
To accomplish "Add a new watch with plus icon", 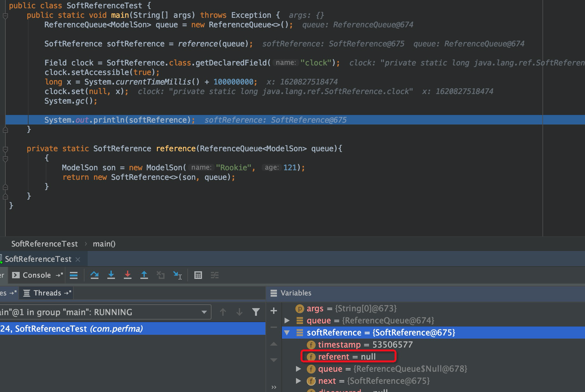I will coord(274,311).
